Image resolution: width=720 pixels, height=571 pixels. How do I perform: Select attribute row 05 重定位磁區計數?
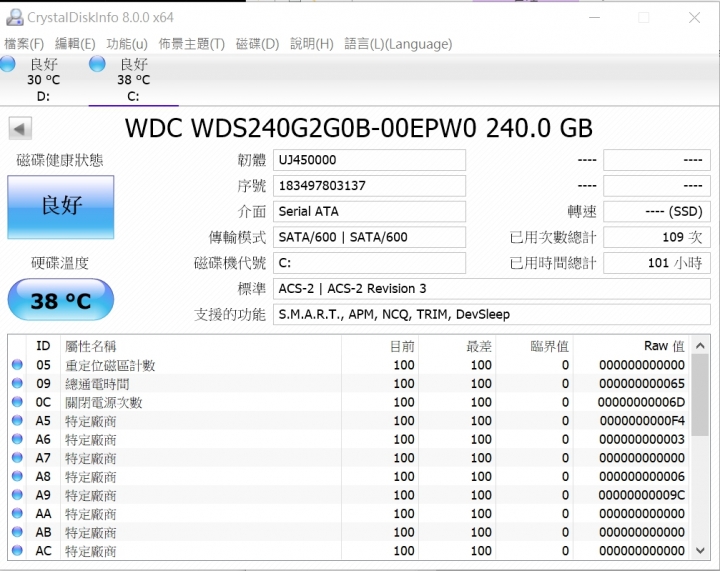[x=348, y=365]
